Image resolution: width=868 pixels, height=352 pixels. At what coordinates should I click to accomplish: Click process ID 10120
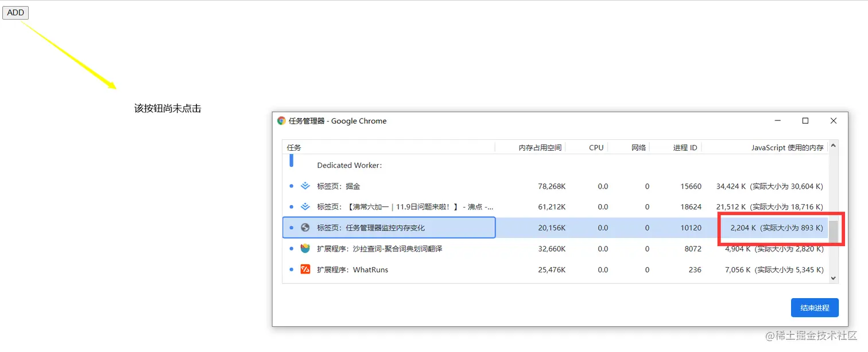tap(691, 228)
